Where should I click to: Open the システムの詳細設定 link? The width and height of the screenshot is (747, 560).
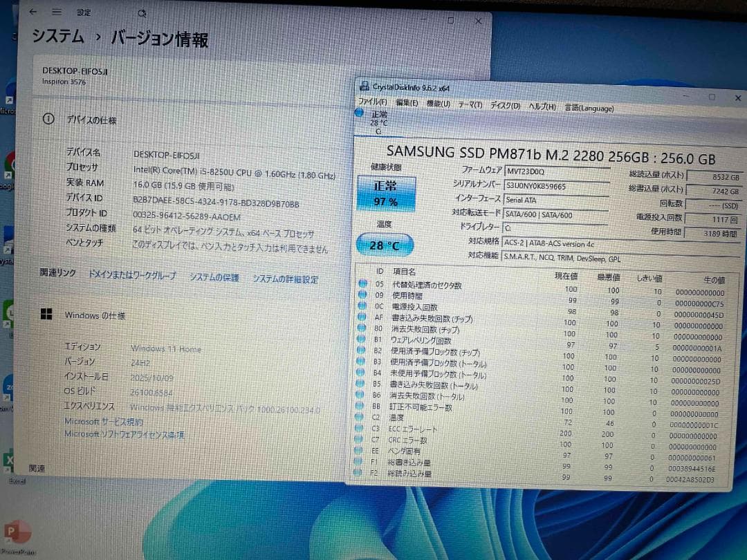[285, 279]
